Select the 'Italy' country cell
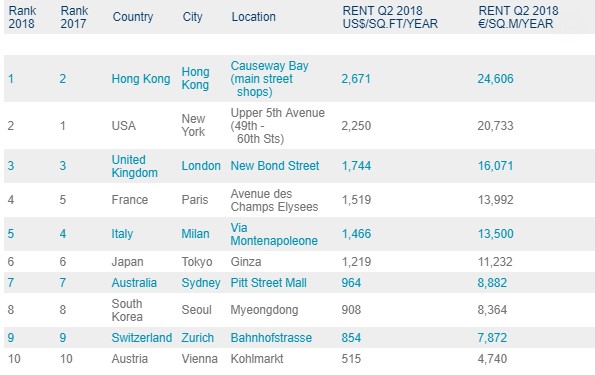Image resolution: width=595 pixels, height=375 pixels. pos(122,234)
